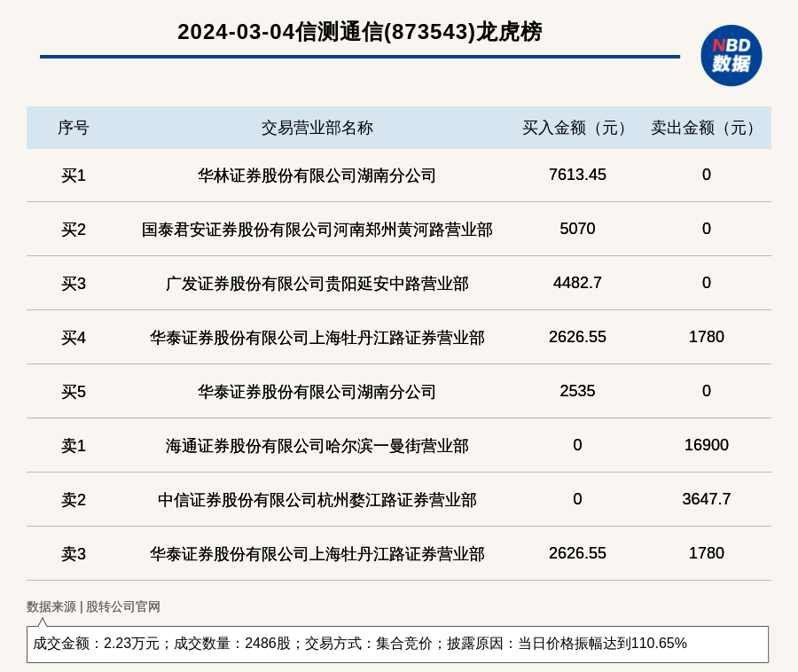Select 2626.55 in the 卖3 row
The width and height of the screenshot is (798, 672).
577,553
